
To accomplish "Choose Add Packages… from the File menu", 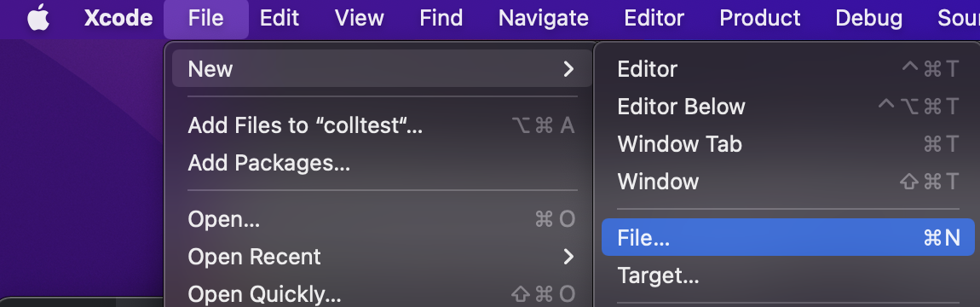I will pos(381,163).
